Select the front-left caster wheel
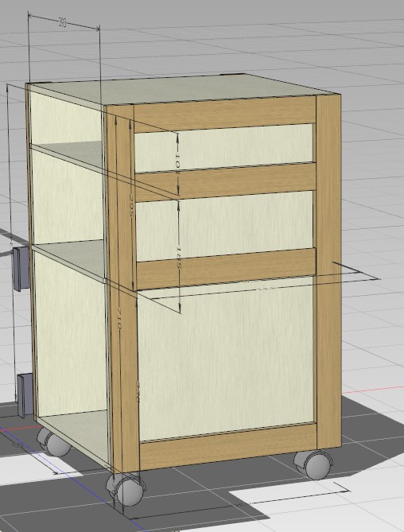 click(126, 489)
